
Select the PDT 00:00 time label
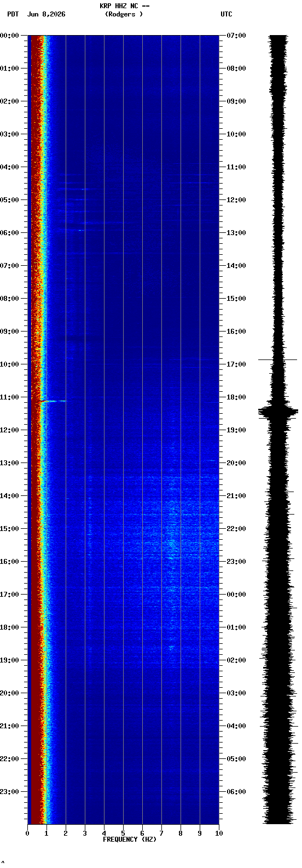pyautogui.click(x=9, y=36)
